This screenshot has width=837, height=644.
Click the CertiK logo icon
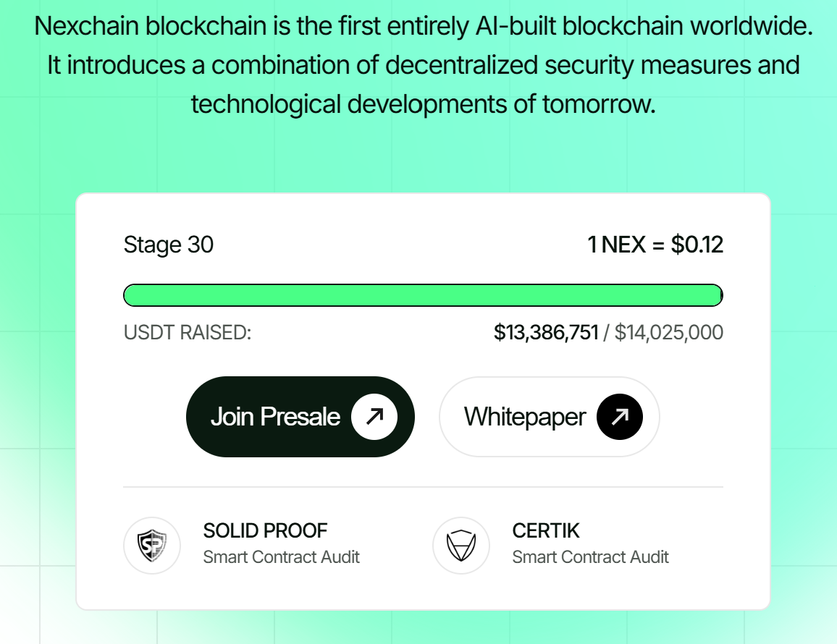point(460,546)
